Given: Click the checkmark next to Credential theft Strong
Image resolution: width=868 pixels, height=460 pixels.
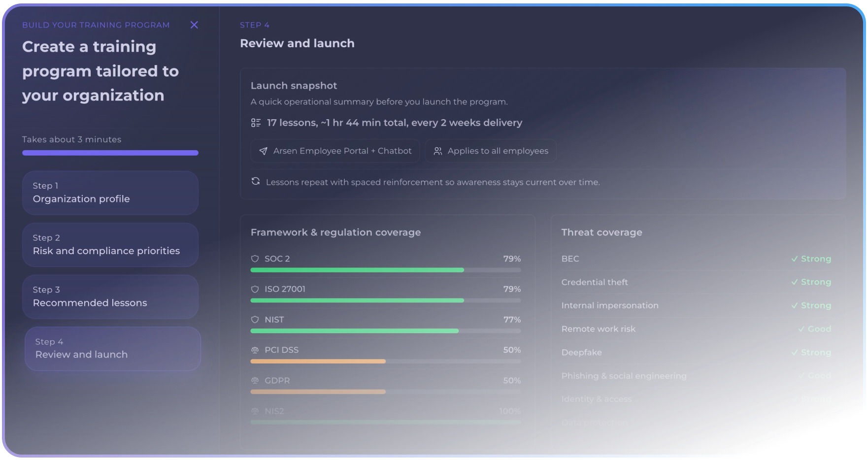Looking at the screenshot, I should pyautogui.click(x=794, y=282).
